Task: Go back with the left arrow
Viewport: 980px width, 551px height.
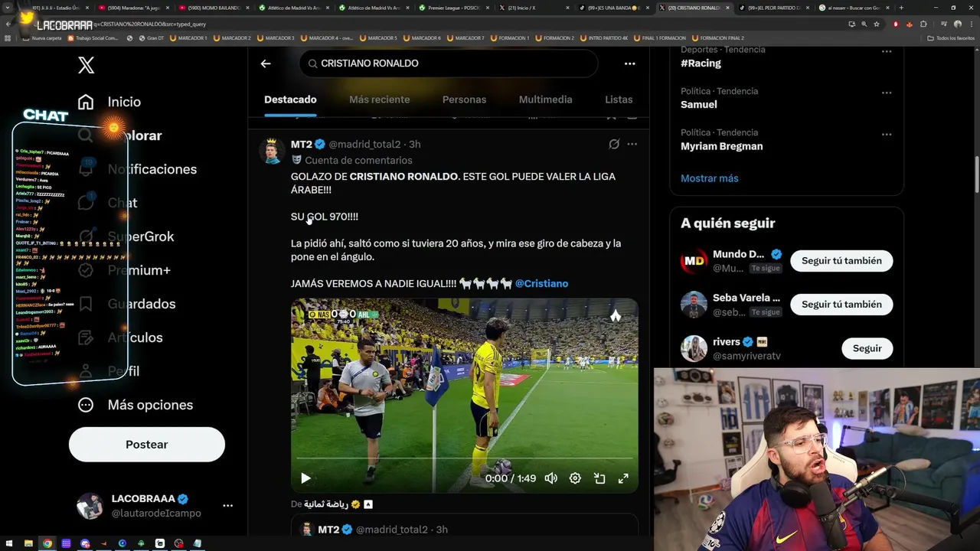Action: point(266,64)
